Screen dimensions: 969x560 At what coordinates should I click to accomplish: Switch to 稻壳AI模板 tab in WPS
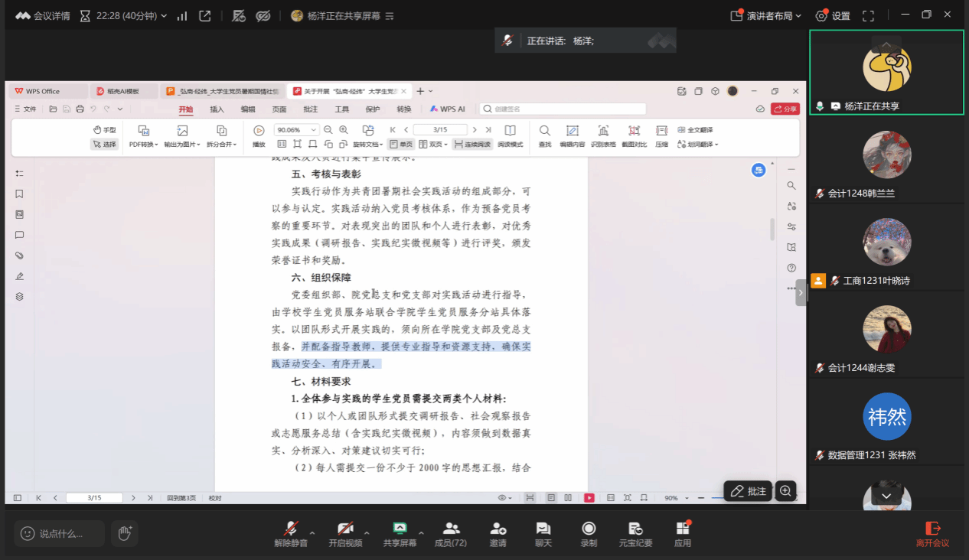click(x=122, y=91)
